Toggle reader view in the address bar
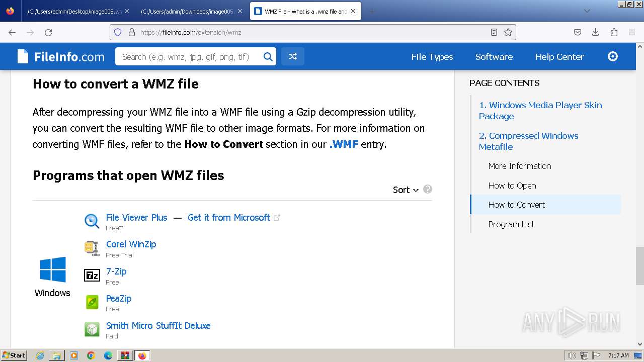This screenshot has width=644, height=362. point(494,32)
